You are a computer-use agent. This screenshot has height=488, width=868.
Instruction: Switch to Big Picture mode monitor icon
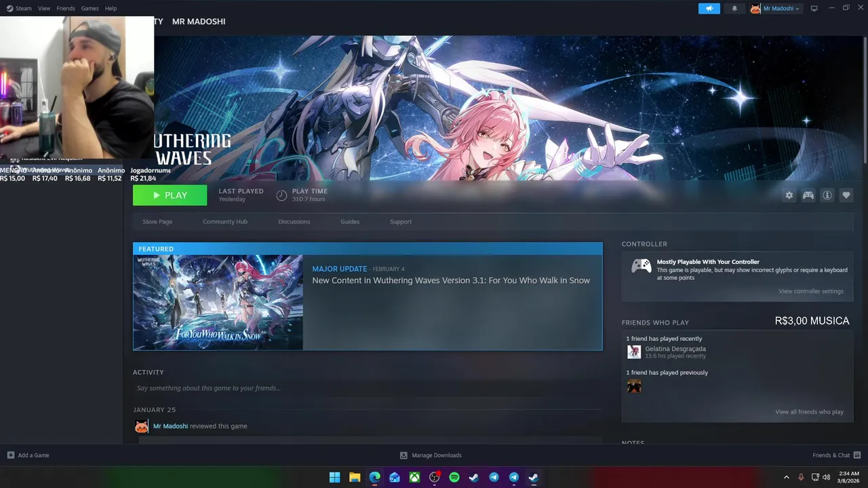[x=814, y=8]
